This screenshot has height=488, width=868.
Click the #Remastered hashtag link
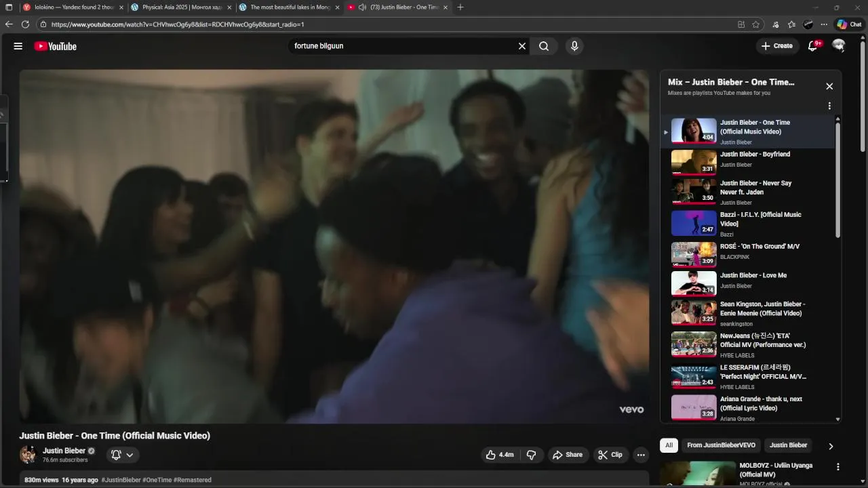(193, 480)
